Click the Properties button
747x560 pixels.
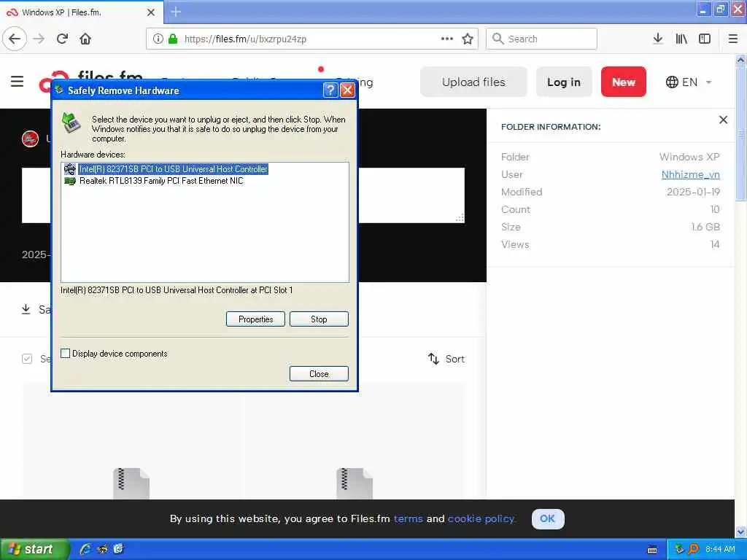[x=255, y=319]
